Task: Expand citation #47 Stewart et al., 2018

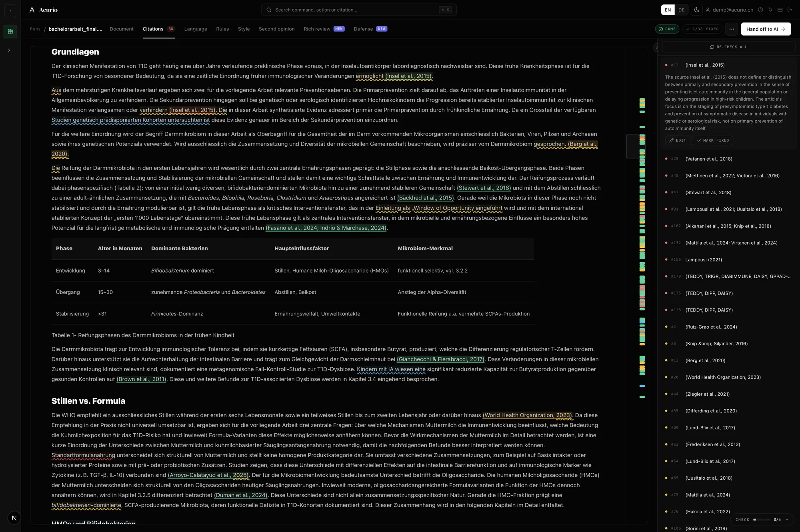Action: click(727, 193)
